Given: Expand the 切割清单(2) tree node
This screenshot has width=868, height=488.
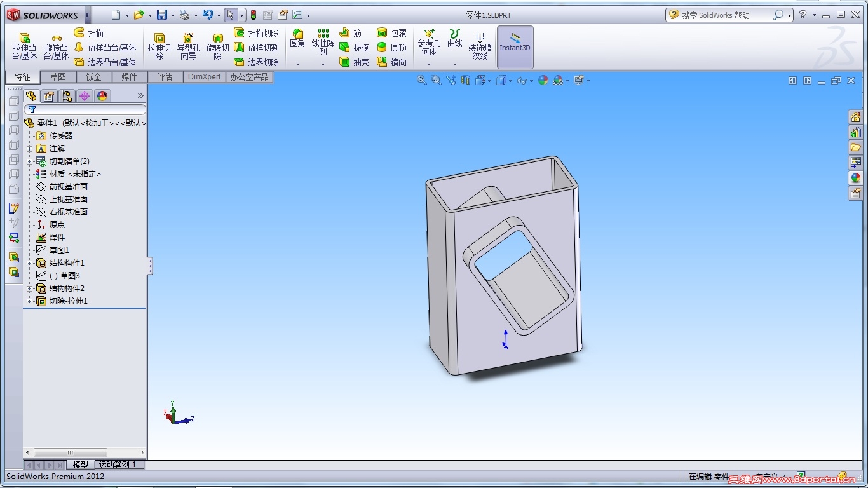Looking at the screenshot, I should pos(30,161).
